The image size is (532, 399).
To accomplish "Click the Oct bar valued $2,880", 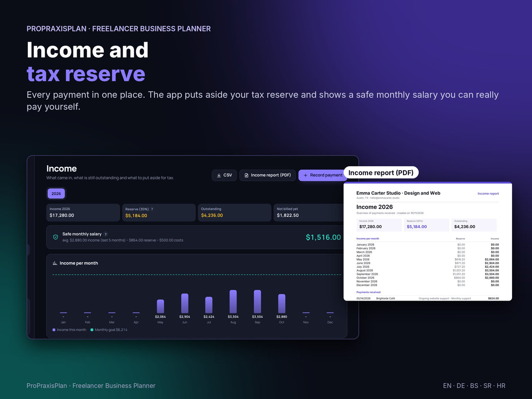I will pos(282,304).
